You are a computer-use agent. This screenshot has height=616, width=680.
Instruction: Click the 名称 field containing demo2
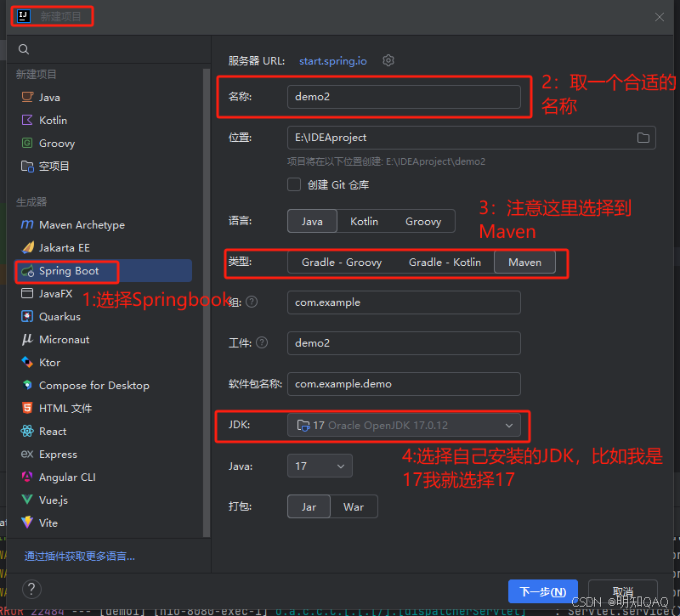[404, 97]
